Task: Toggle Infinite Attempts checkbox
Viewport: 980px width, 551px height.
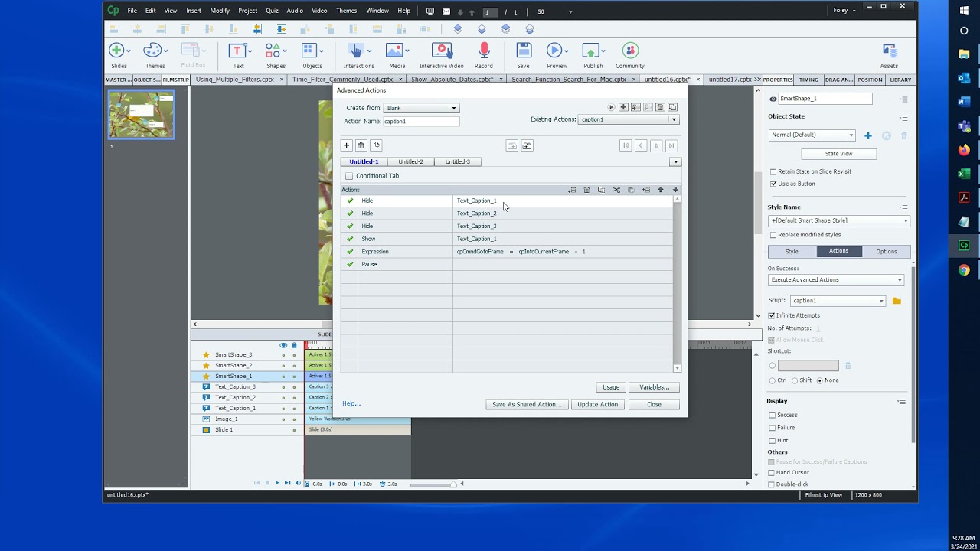Action: 772,315
